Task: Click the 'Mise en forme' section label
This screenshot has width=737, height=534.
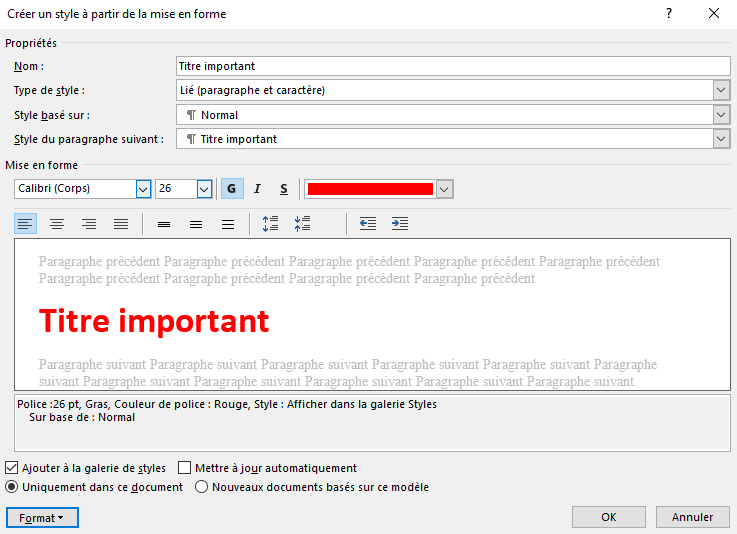Action: point(42,165)
